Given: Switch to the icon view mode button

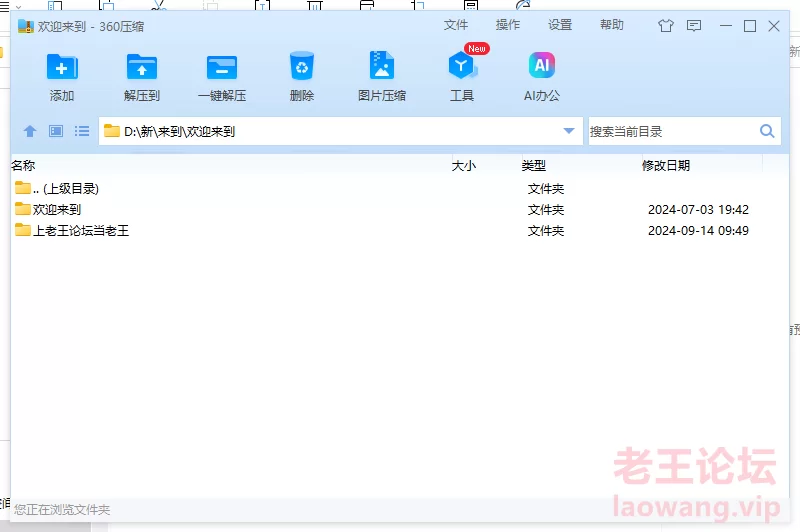Looking at the screenshot, I should 56,131.
